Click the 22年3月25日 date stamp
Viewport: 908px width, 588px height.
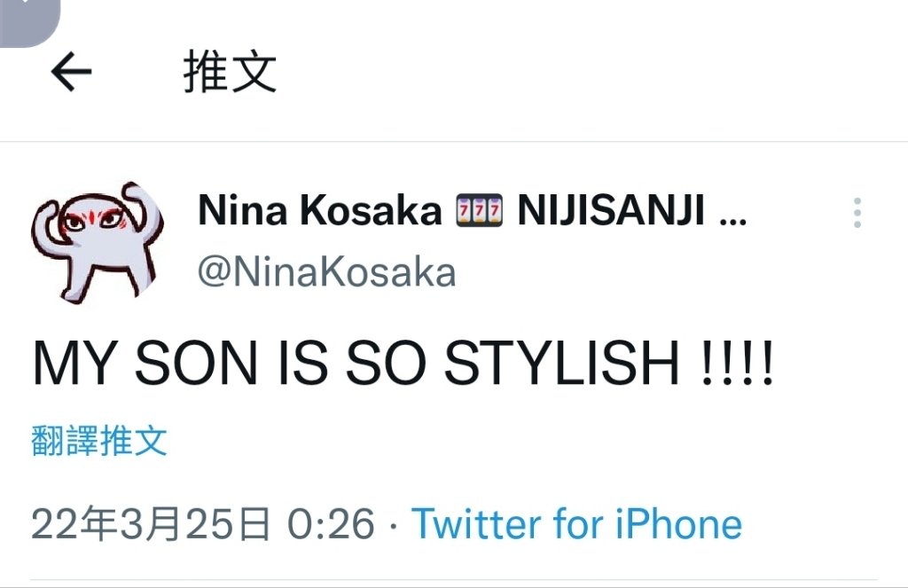(x=151, y=523)
